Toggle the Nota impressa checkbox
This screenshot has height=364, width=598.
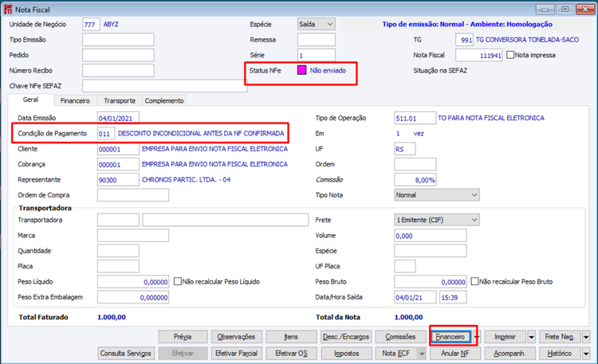pyautogui.click(x=510, y=55)
